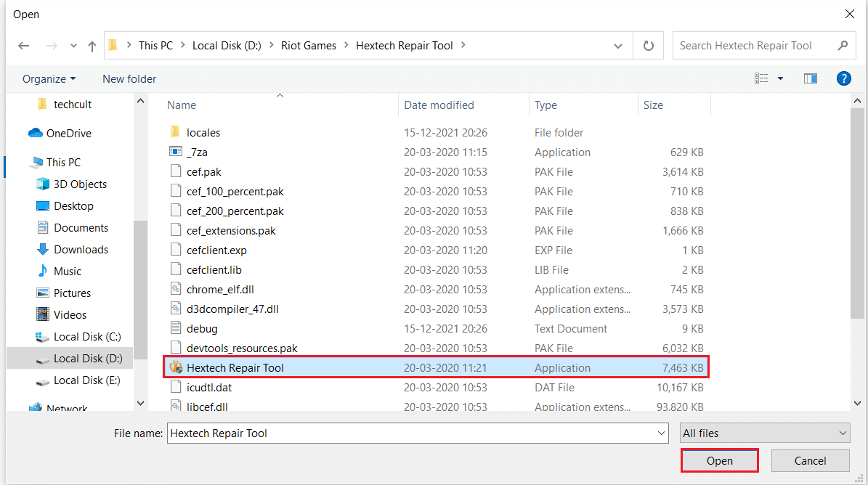Open the Organize menu
This screenshot has width=868, height=485.
tap(49, 78)
